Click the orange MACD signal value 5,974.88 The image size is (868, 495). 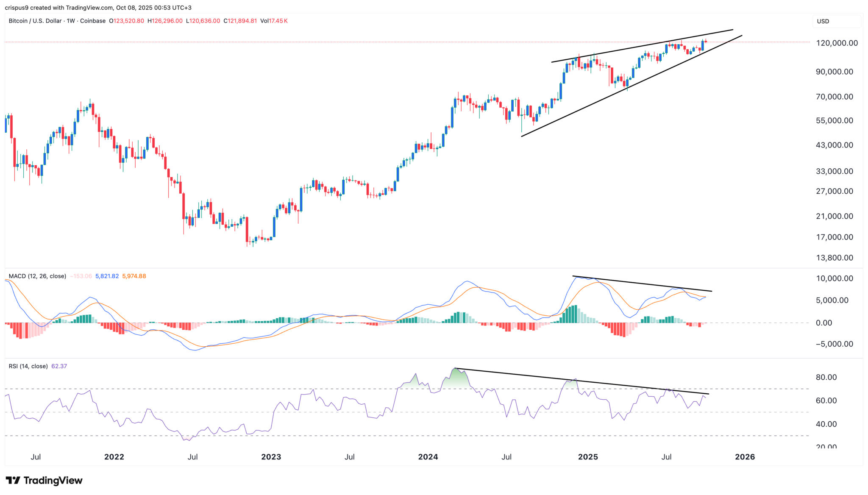pyautogui.click(x=134, y=276)
